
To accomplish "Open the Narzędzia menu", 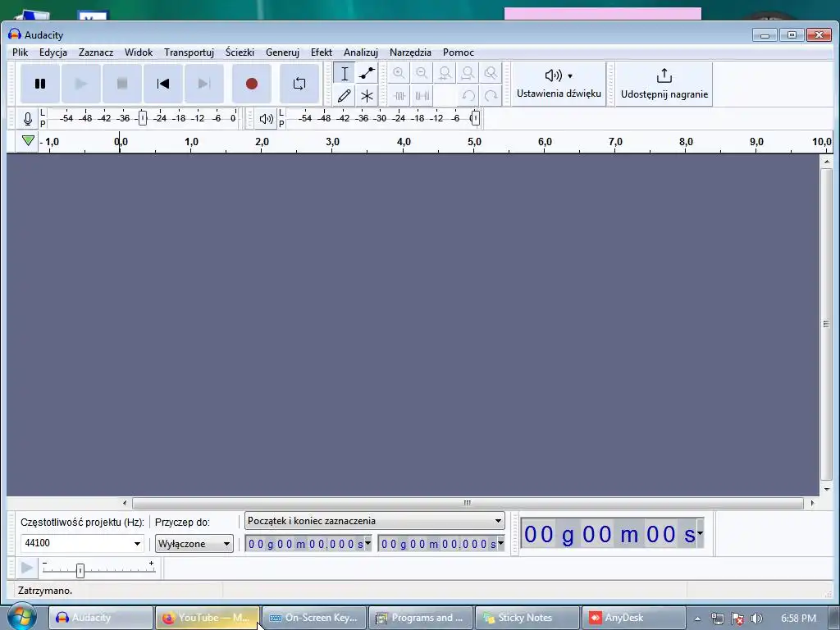I will coord(410,52).
